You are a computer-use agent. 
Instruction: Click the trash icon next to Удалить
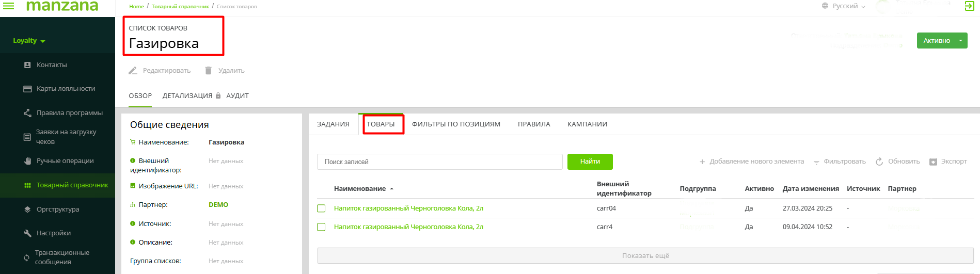click(209, 71)
